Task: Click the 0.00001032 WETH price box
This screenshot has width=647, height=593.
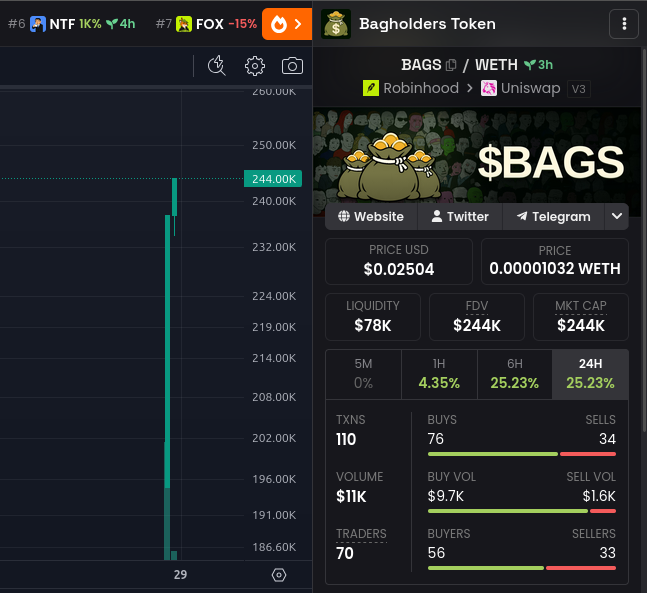Action: tap(555, 261)
